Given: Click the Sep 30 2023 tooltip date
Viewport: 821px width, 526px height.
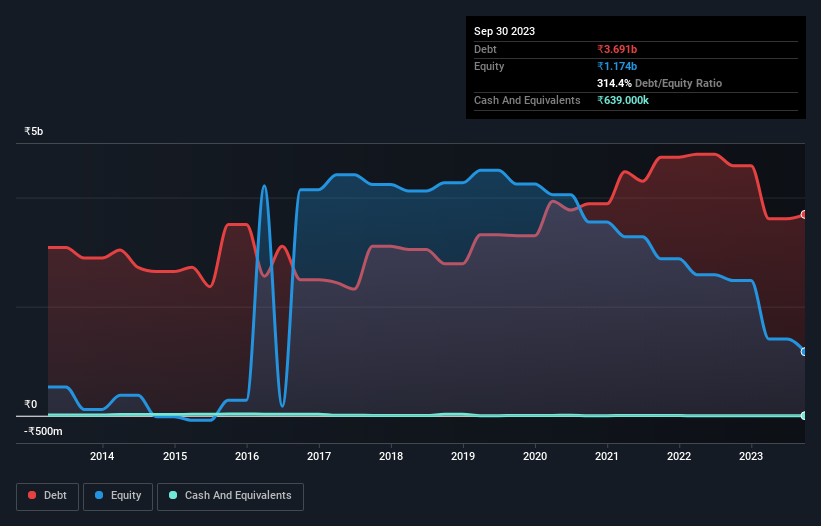Looking at the screenshot, I should click(504, 31).
